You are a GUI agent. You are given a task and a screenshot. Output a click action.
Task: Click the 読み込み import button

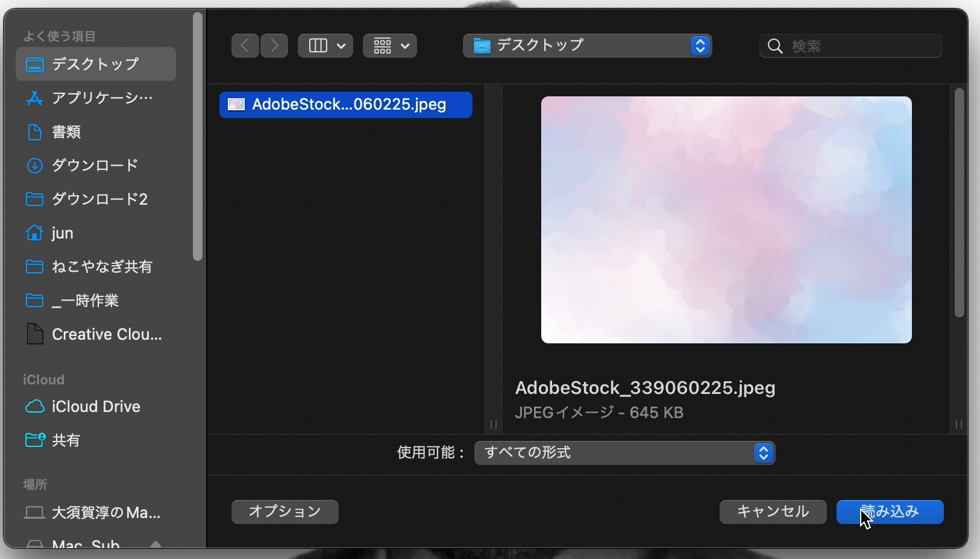890,512
